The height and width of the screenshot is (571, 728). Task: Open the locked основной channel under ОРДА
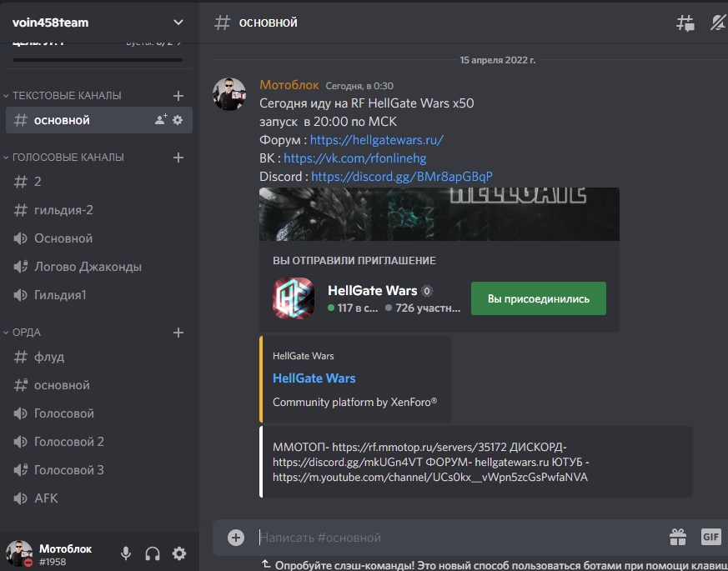tap(99, 385)
